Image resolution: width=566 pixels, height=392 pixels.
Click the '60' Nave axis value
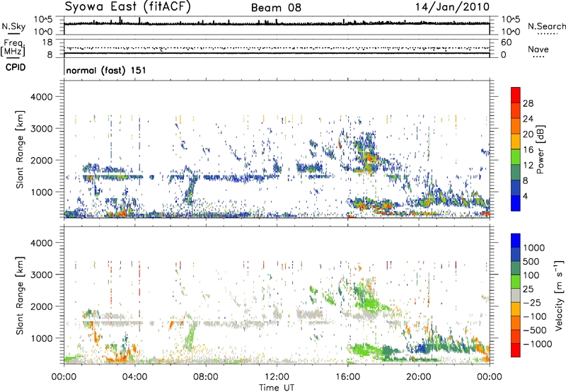click(x=506, y=42)
